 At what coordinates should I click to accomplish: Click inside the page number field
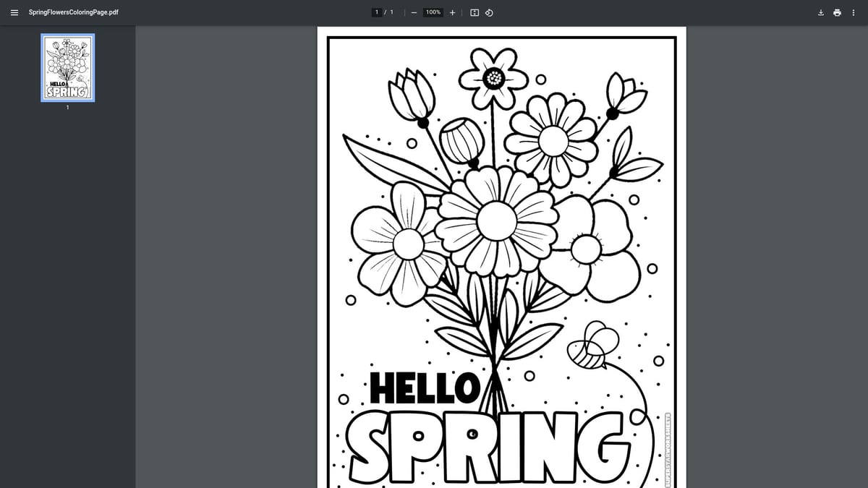(x=377, y=12)
